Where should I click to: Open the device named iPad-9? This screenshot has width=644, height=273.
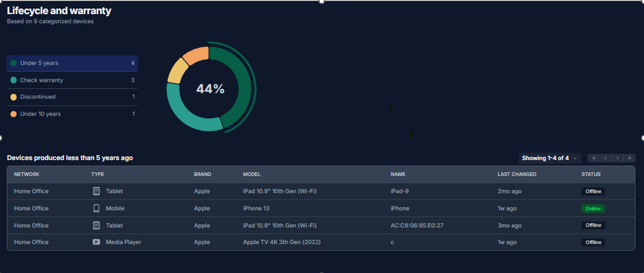[400, 191]
